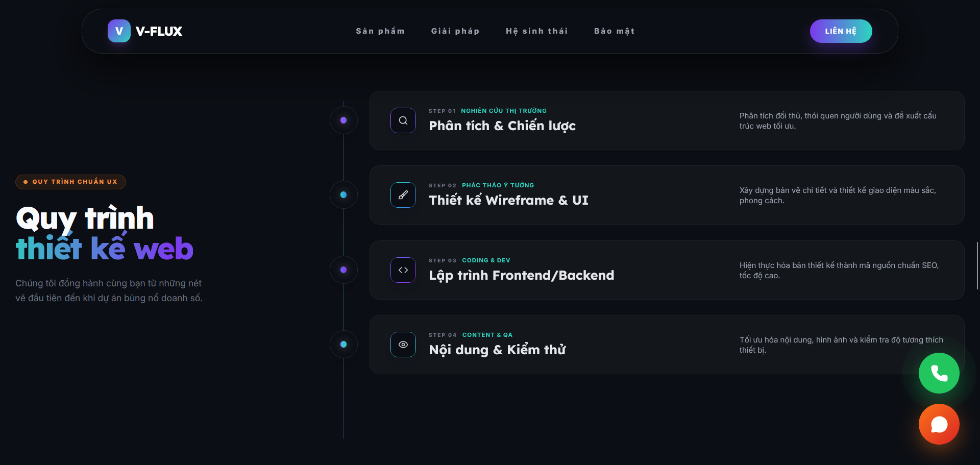
Task: Click the magnifier icon for step 01
Action: click(403, 120)
